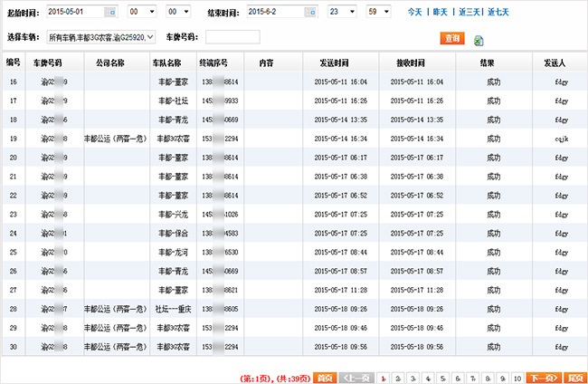Click the 结果 column header
This screenshot has height=384, width=588.
point(487,62)
